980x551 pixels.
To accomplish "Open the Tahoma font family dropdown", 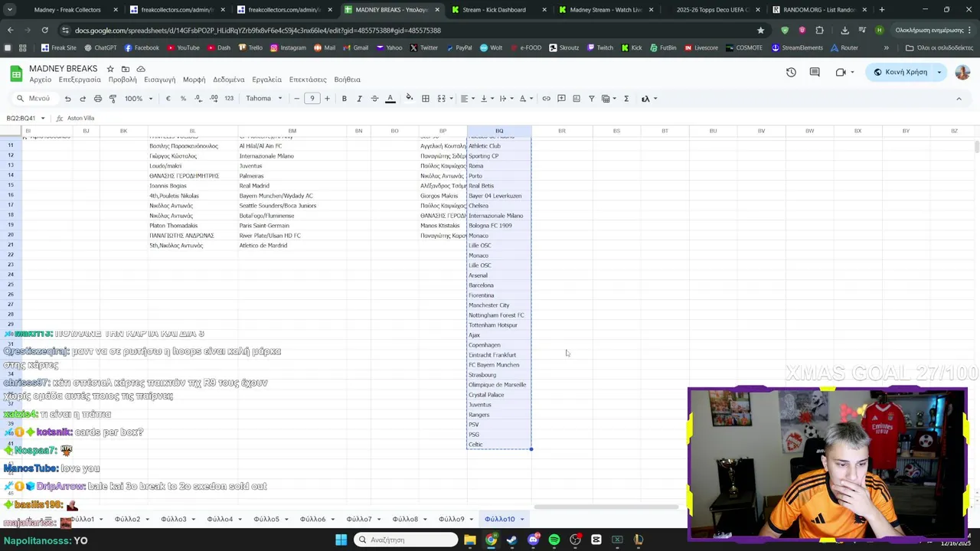I will [x=264, y=99].
